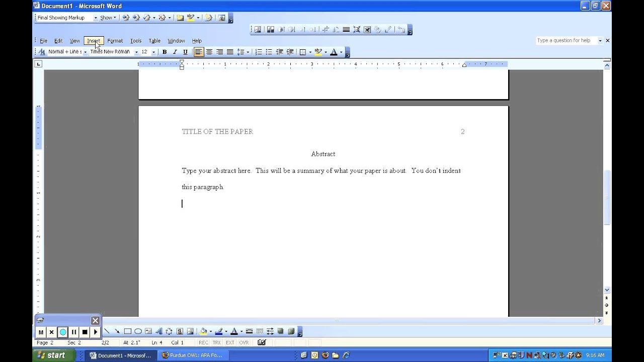Toggle Center alignment
Viewport: 644px width, 362px height.
point(209,52)
